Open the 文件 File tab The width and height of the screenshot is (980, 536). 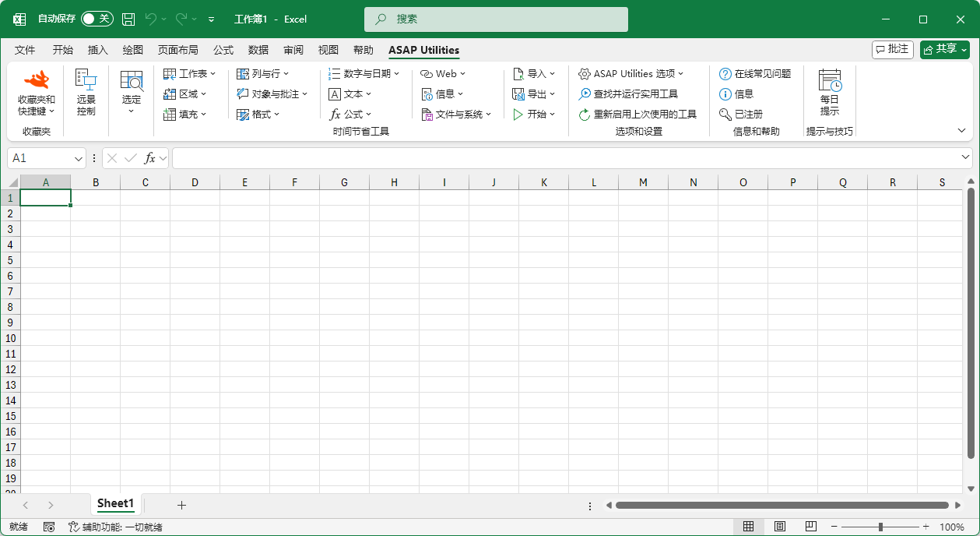[x=25, y=50]
